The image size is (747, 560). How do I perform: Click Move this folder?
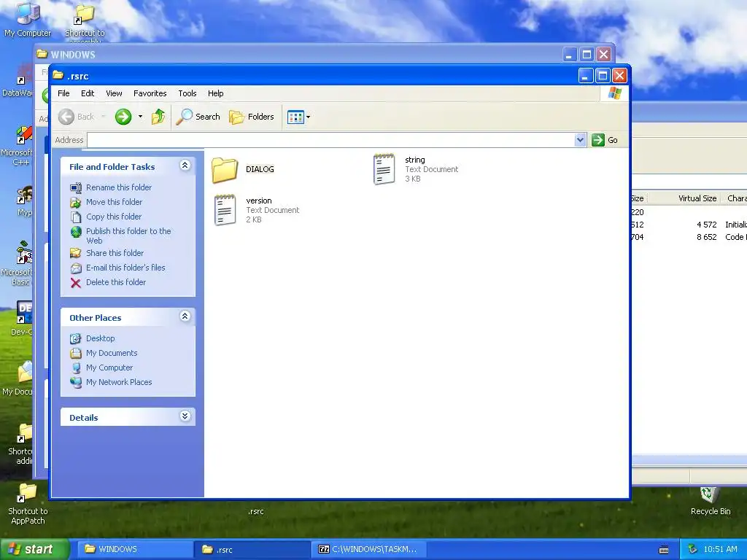click(114, 202)
